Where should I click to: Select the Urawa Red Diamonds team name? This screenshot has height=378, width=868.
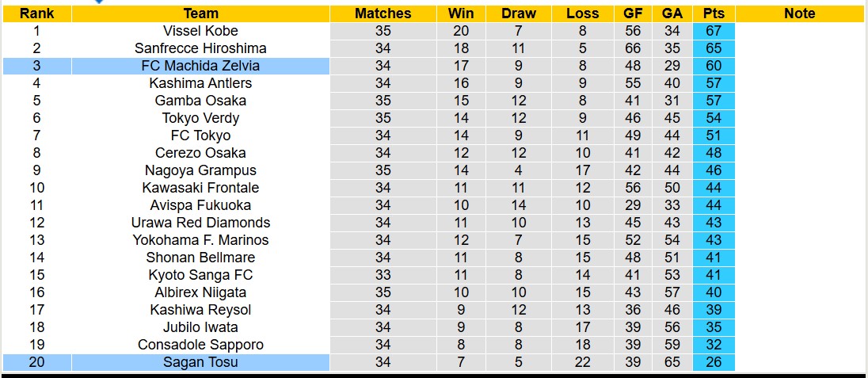[x=200, y=223]
